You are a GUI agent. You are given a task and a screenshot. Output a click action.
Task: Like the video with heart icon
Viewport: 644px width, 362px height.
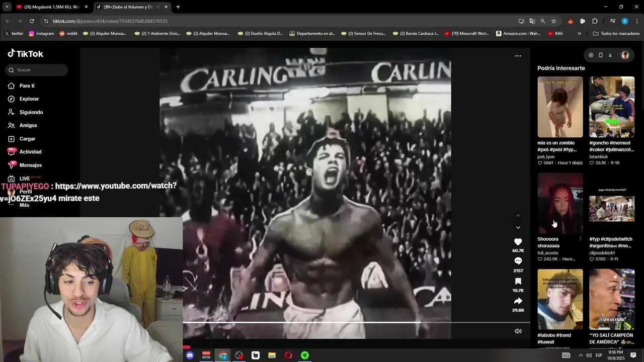coord(518,242)
